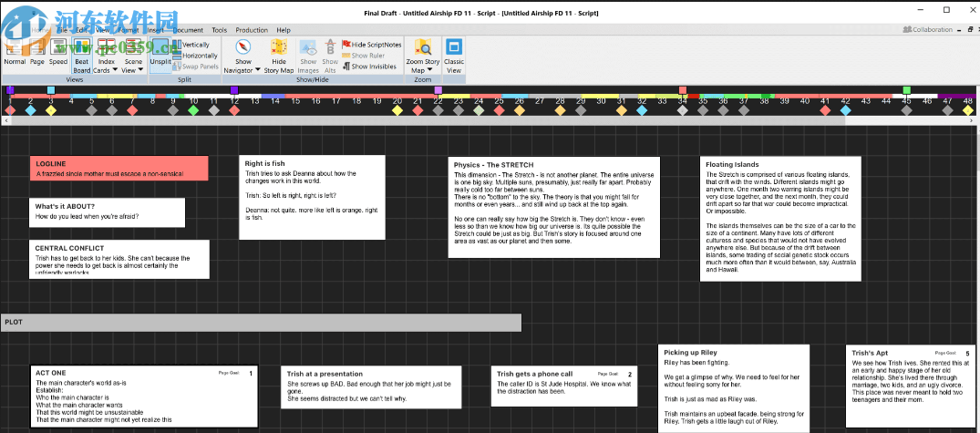Open the Tools ribbon tab
Screen dimensions: 980x433
point(220,30)
